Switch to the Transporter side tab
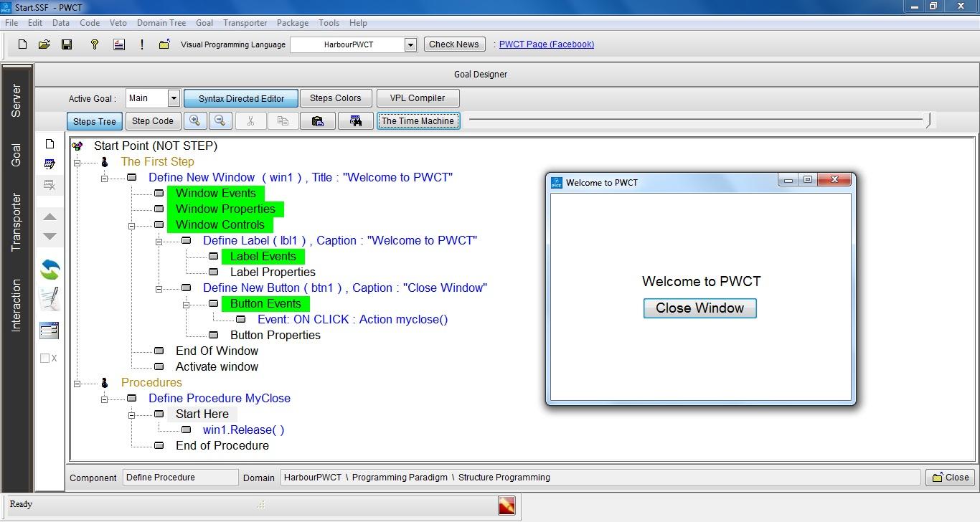This screenshot has height=522, width=980. tap(17, 222)
